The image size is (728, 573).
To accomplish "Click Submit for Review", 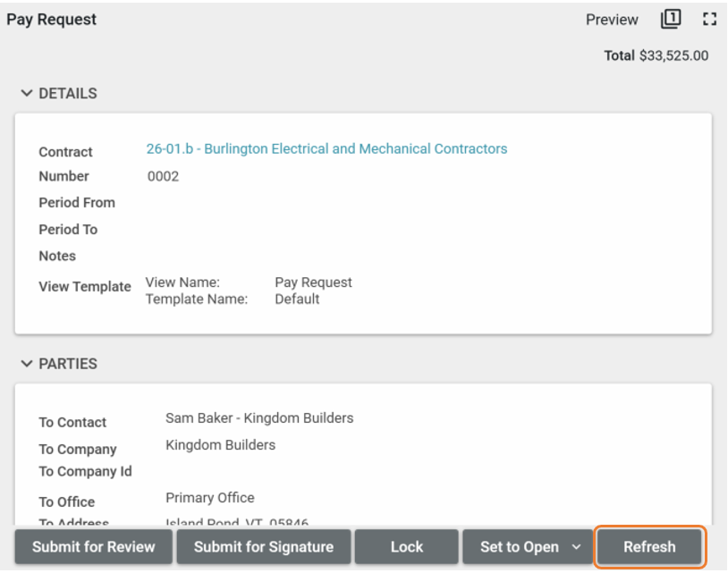I will [94, 547].
